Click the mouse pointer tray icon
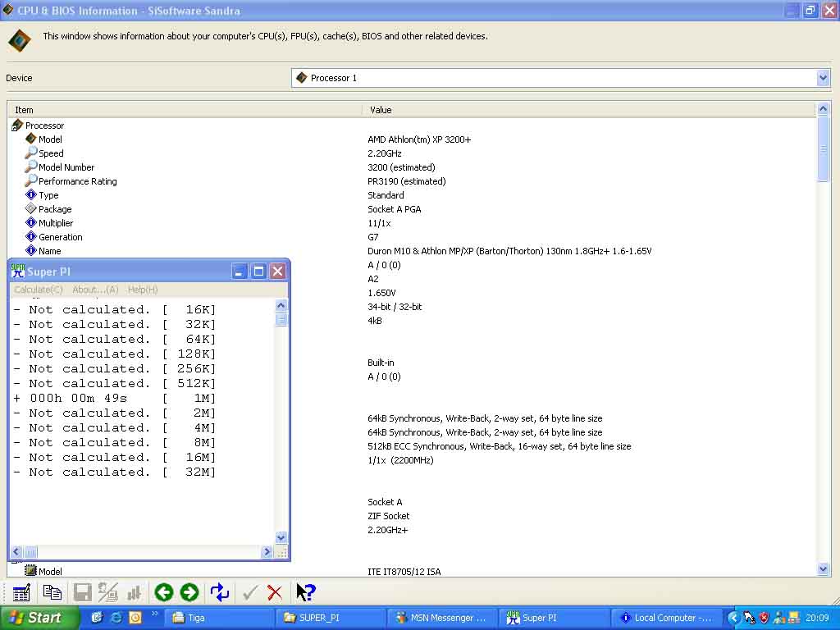840x630 pixels. [749, 618]
